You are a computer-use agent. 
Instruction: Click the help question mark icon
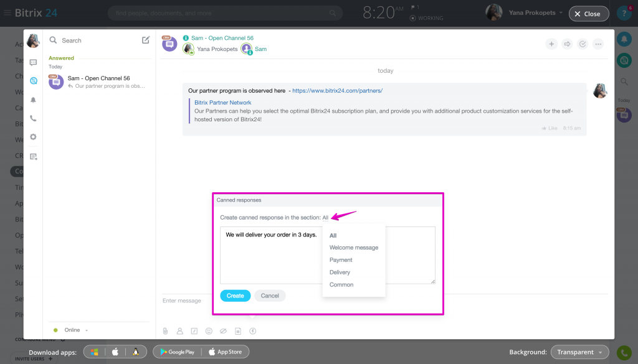(x=624, y=14)
